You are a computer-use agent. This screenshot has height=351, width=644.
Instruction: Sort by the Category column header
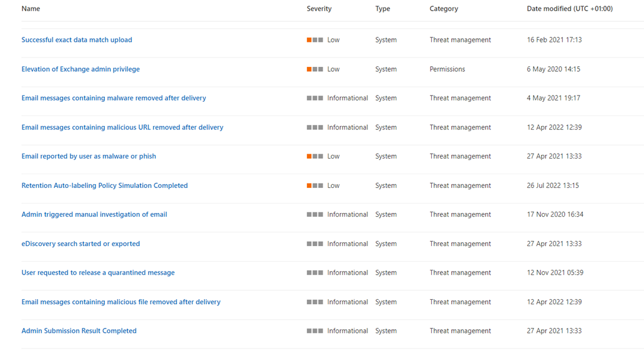point(444,9)
